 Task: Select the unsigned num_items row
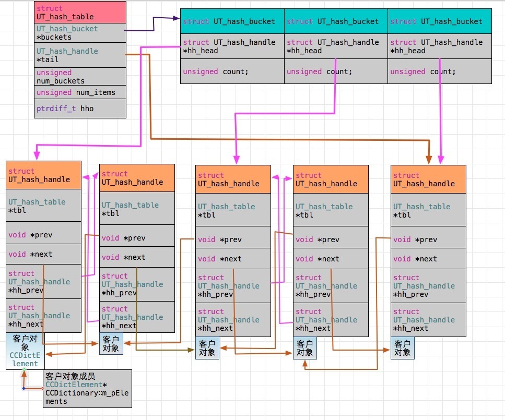(x=80, y=92)
